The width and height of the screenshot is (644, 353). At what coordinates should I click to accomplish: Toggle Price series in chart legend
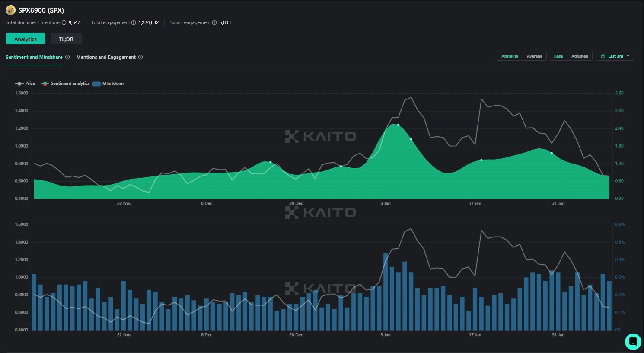[25, 83]
